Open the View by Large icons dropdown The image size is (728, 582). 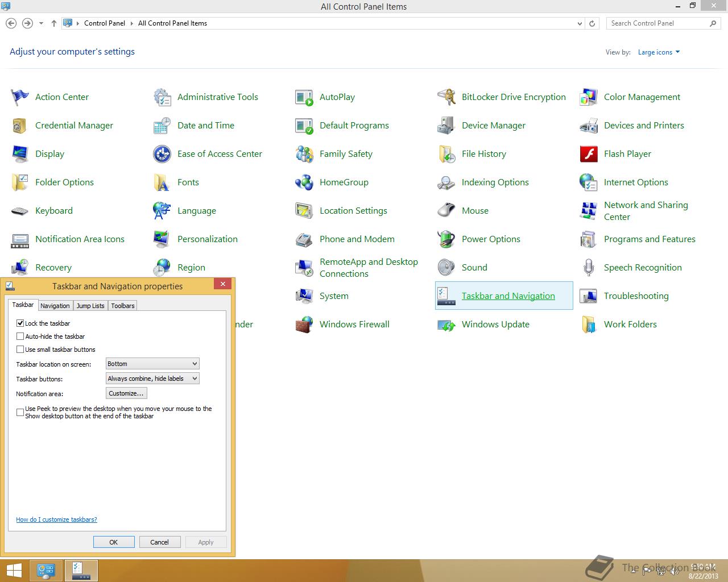pyautogui.click(x=659, y=52)
